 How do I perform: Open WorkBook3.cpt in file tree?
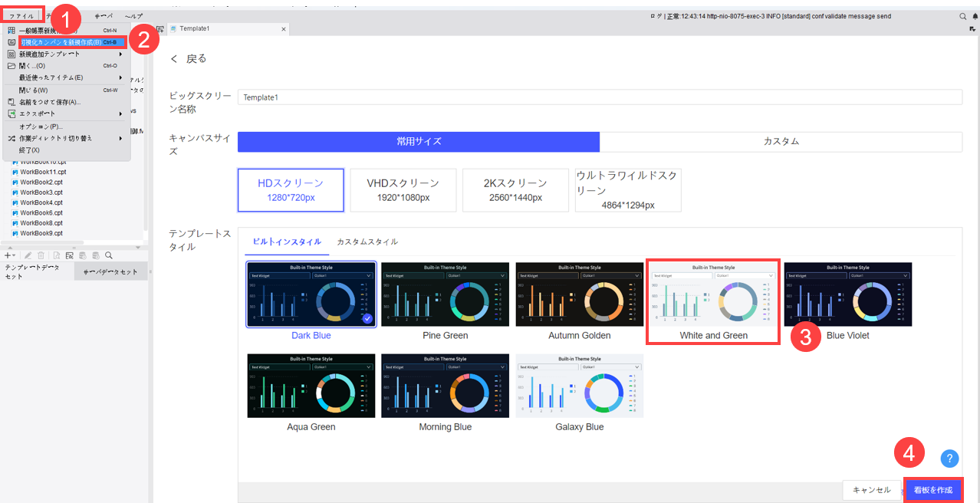[x=41, y=192]
